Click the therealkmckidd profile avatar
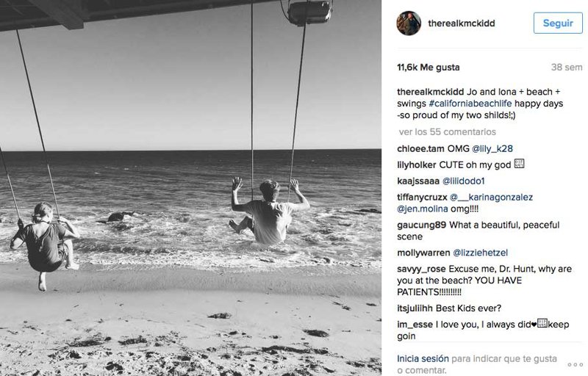The image size is (588, 376). [x=409, y=23]
